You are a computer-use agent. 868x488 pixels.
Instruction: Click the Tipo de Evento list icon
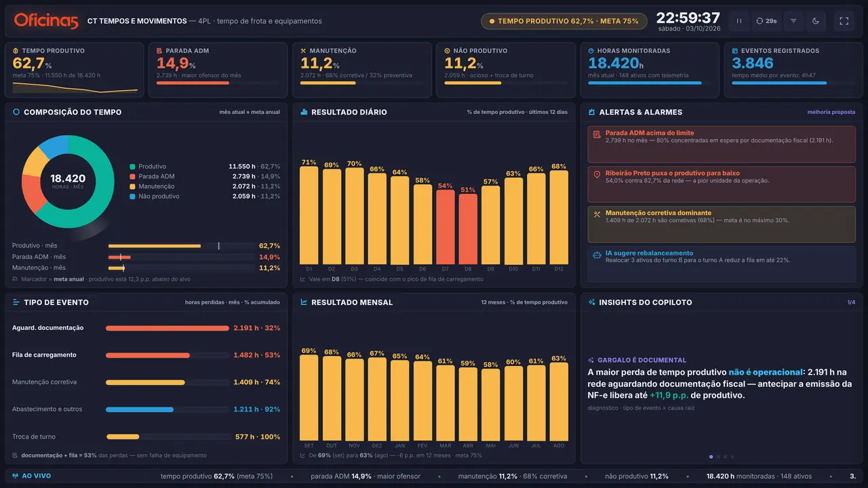pyautogui.click(x=16, y=302)
